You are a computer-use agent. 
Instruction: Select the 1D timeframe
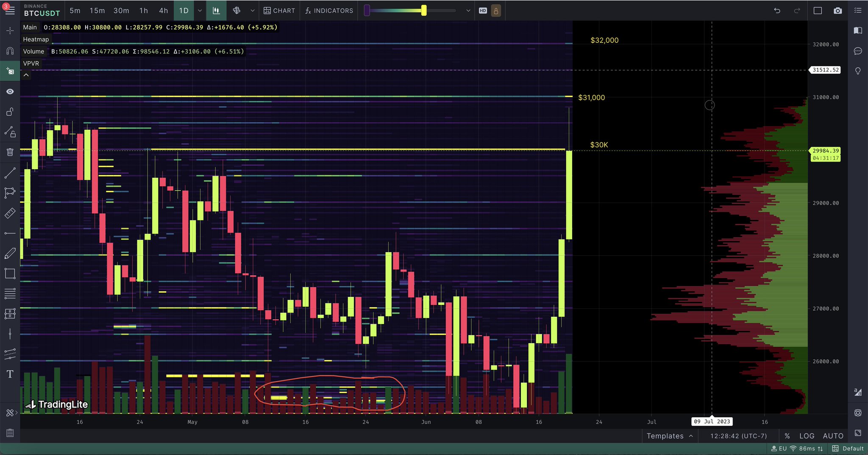click(x=184, y=11)
